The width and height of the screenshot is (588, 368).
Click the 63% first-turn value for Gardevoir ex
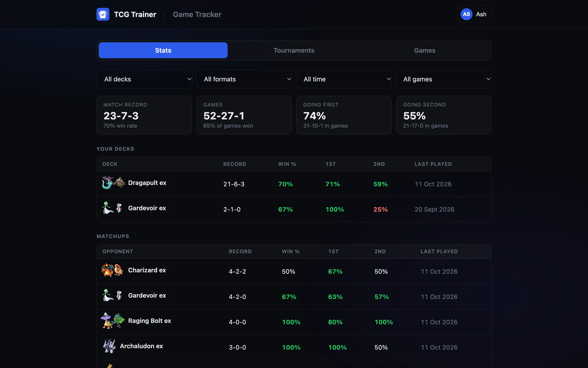(335, 297)
